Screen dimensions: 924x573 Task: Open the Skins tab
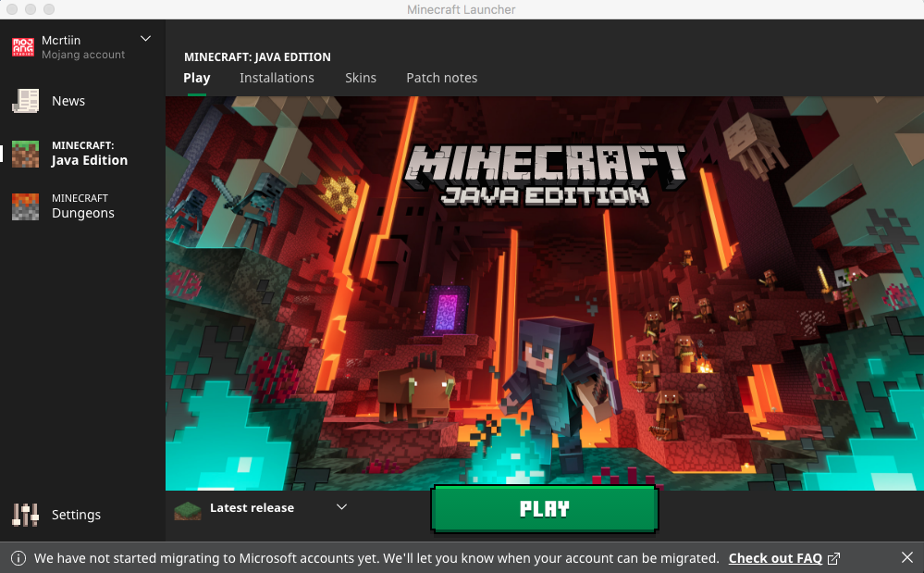361,78
